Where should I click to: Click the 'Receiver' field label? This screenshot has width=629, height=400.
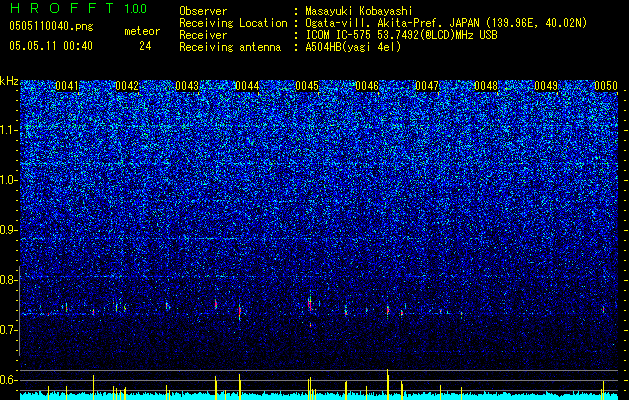203,35
